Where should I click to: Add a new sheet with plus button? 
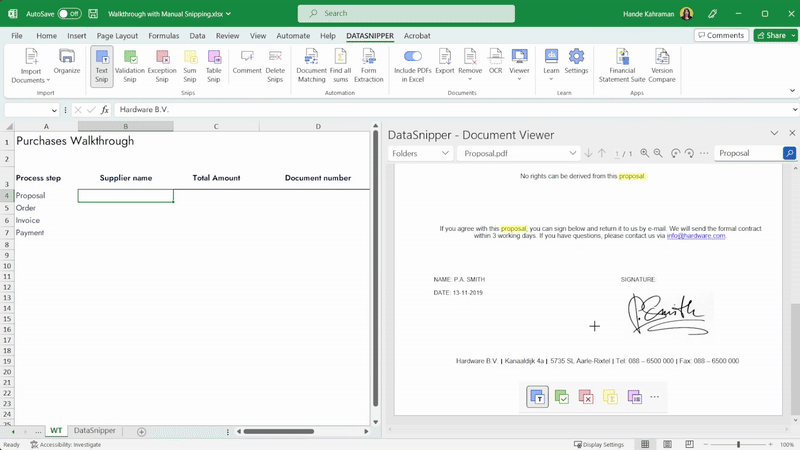141,432
